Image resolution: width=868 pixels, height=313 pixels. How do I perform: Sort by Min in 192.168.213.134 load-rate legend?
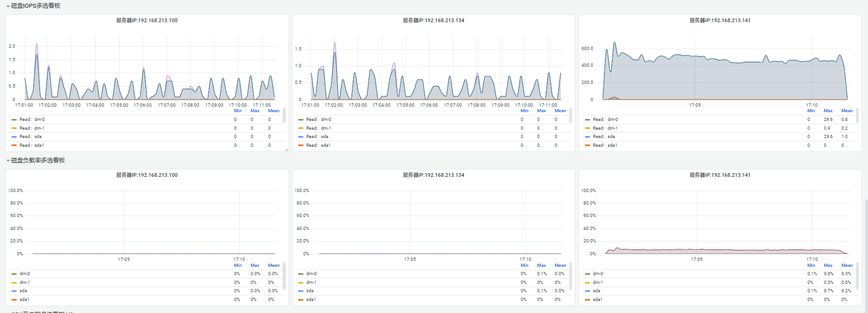524,265
